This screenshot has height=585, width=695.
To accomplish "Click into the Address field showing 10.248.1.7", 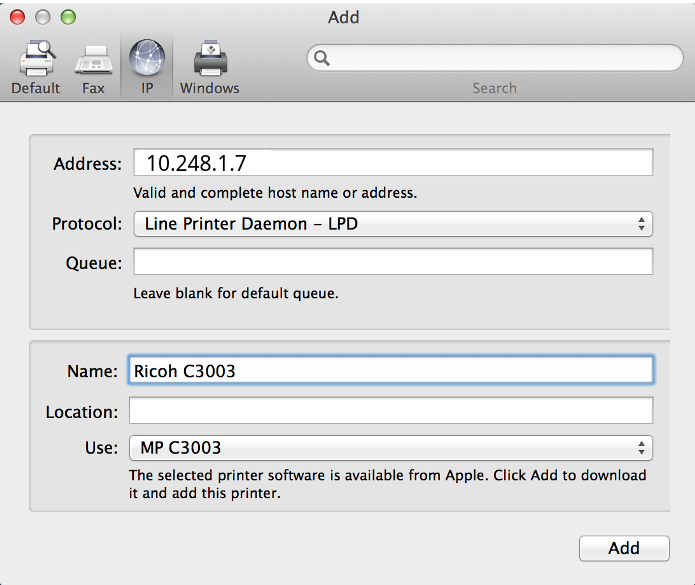I will 393,163.
